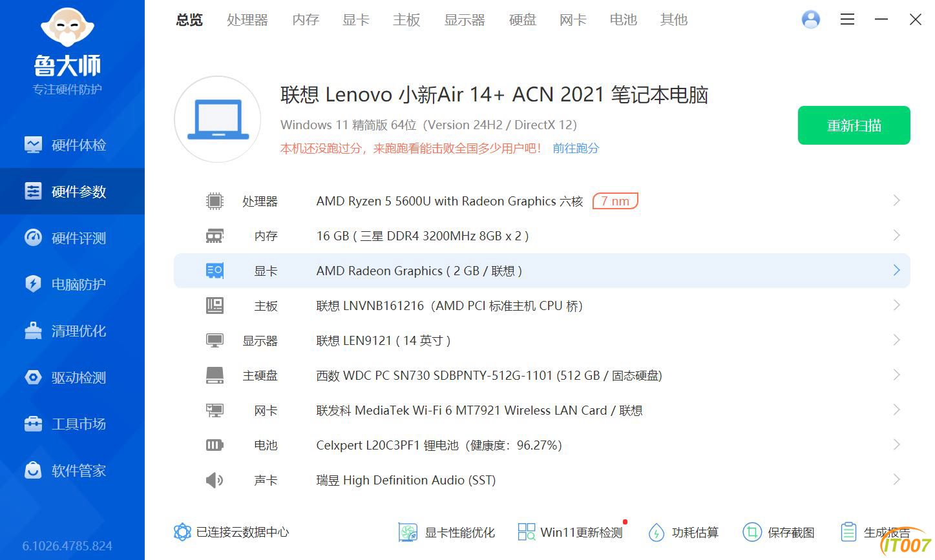This screenshot has height=560, width=935.
Task: Open 驱动检测 sidebar entry
Action: click(72, 377)
